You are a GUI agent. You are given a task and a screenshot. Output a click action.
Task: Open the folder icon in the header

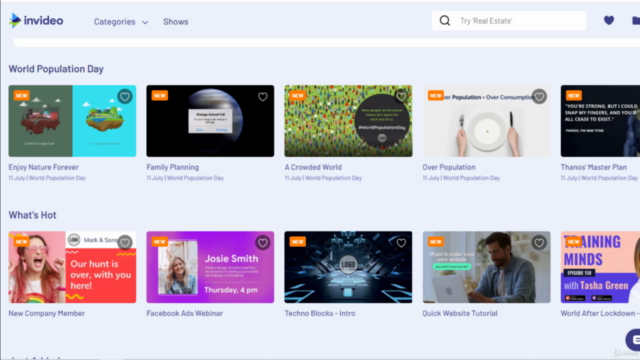(x=636, y=20)
